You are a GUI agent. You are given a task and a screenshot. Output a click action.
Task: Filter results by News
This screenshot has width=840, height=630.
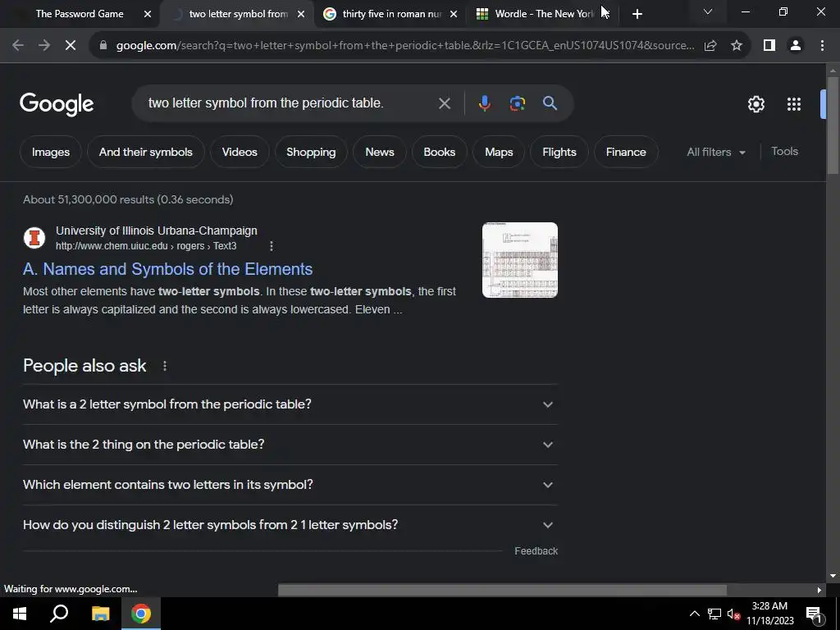(379, 152)
